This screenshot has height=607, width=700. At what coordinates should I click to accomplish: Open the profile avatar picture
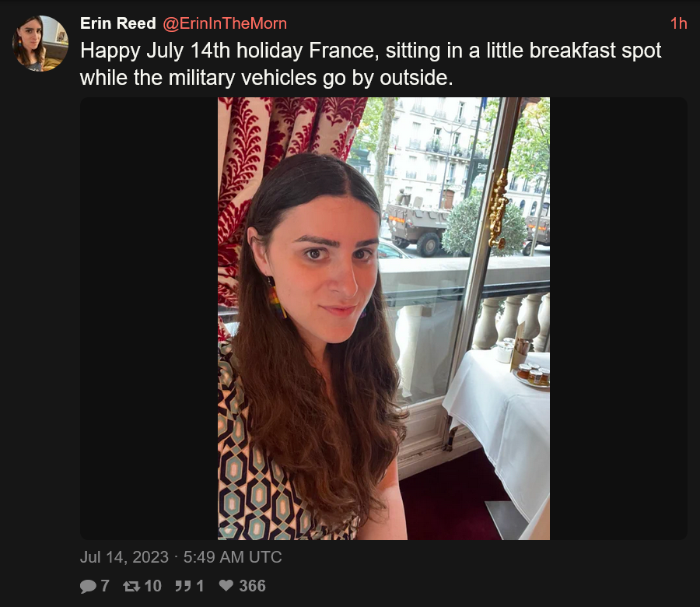click(40, 44)
